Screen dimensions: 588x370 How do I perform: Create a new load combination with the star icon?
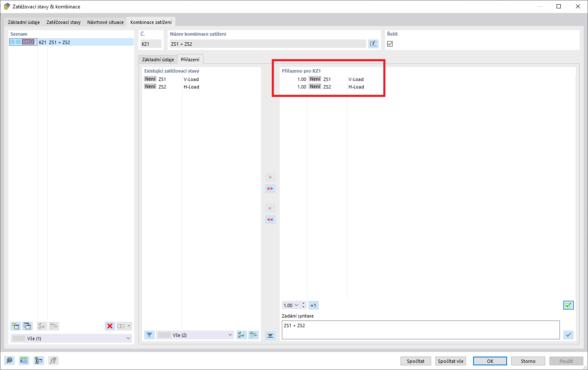click(x=16, y=326)
